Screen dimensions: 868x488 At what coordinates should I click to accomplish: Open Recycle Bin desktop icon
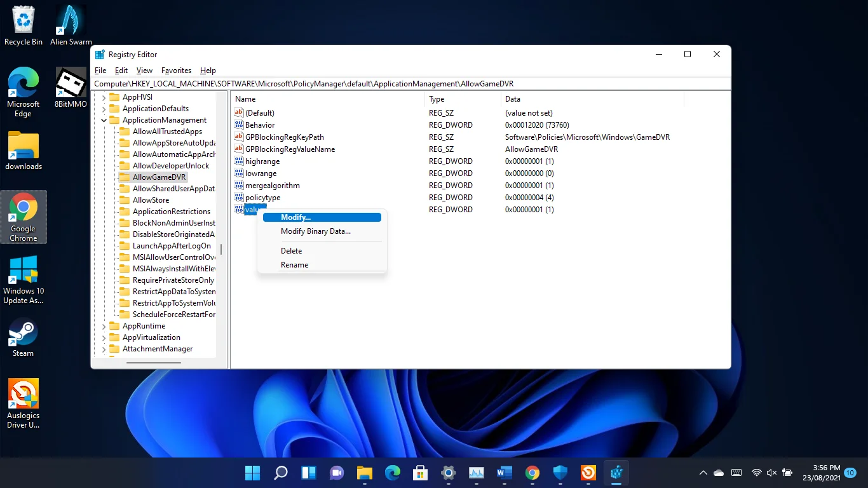(24, 26)
